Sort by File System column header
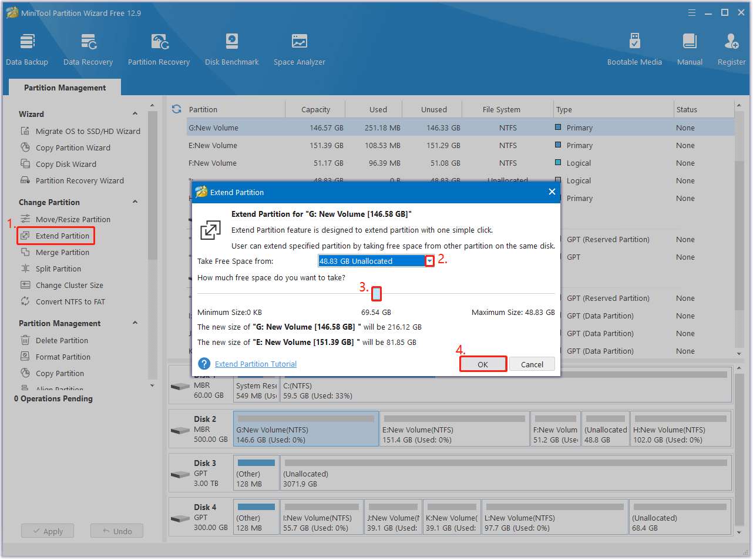Image resolution: width=753 pixels, height=560 pixels. (x=502, y=109)
